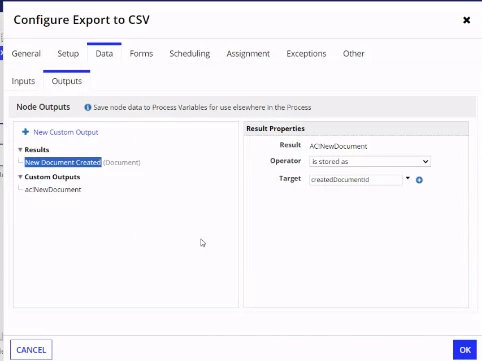Screen dimensions: 482x361
Task: Close the Configure Export to CSV dialog
Action: pos(467,20)
